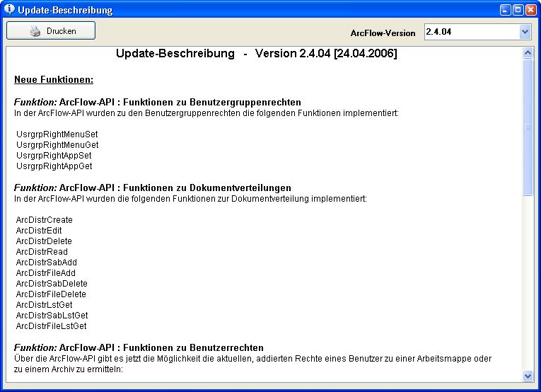Click the scrollbar up arrow

(528, 52)
